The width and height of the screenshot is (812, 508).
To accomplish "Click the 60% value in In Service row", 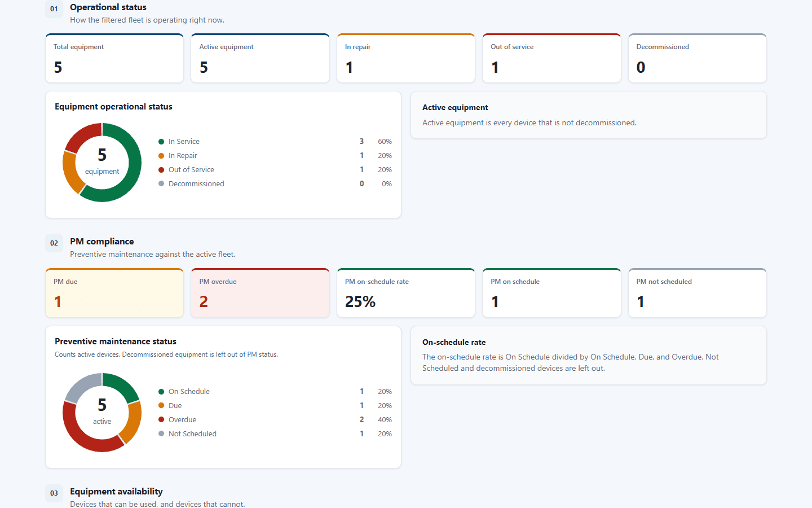I will click(x=385, y=142).
